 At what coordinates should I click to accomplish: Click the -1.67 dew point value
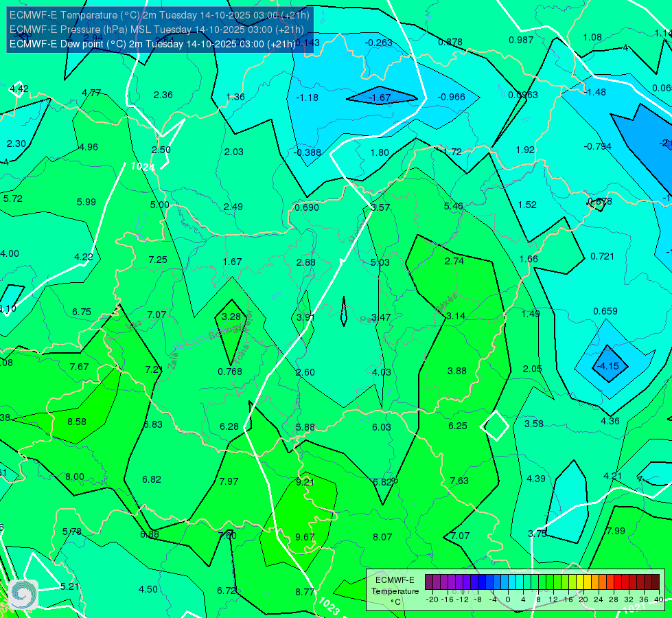coord(380,98)
